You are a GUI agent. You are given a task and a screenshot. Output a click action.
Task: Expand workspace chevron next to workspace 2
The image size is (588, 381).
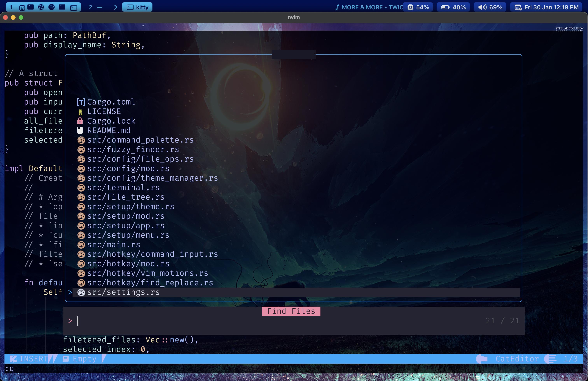coord(115,7)
